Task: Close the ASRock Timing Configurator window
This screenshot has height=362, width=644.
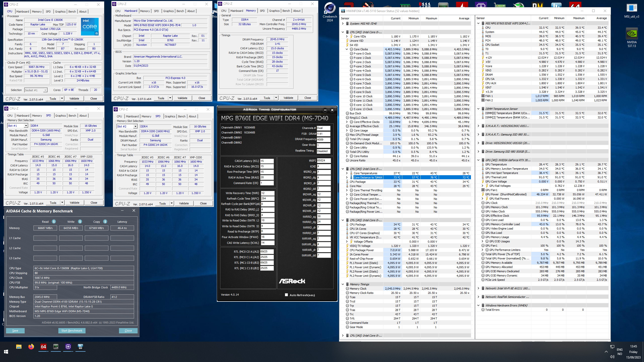Action: coord(332,110)
